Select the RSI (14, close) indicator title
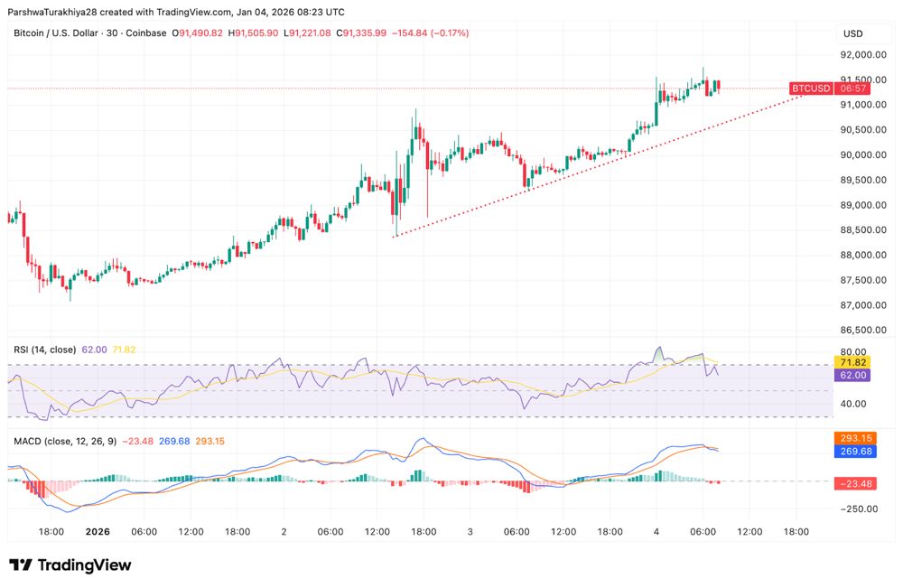Viewport: 903px width, 588px height. click(x=44, y=350)
